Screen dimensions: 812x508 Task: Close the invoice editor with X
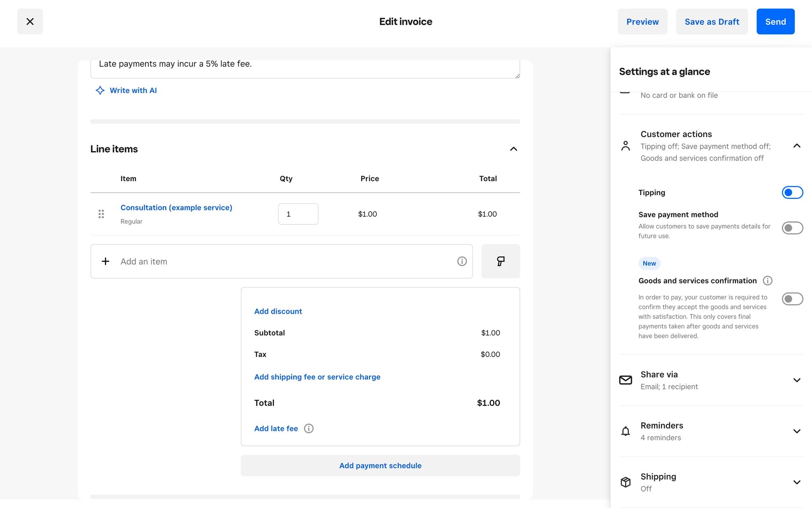[x=30, y=22]
